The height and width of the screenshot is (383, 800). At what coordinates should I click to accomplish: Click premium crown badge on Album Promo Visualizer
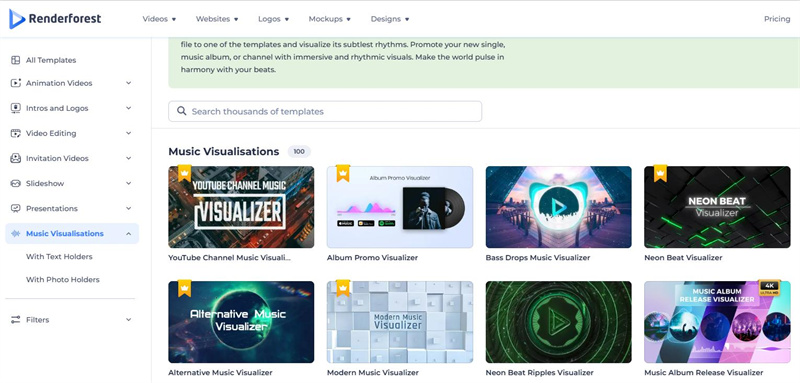(x=343, y=173)
